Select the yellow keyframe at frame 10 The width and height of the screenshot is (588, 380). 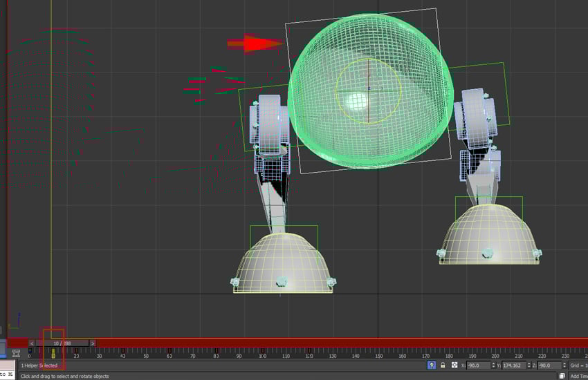tap(53, 354)
